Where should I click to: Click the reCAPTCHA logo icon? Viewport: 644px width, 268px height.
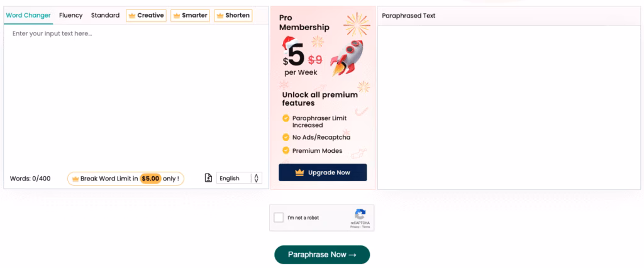click(360, 214)
